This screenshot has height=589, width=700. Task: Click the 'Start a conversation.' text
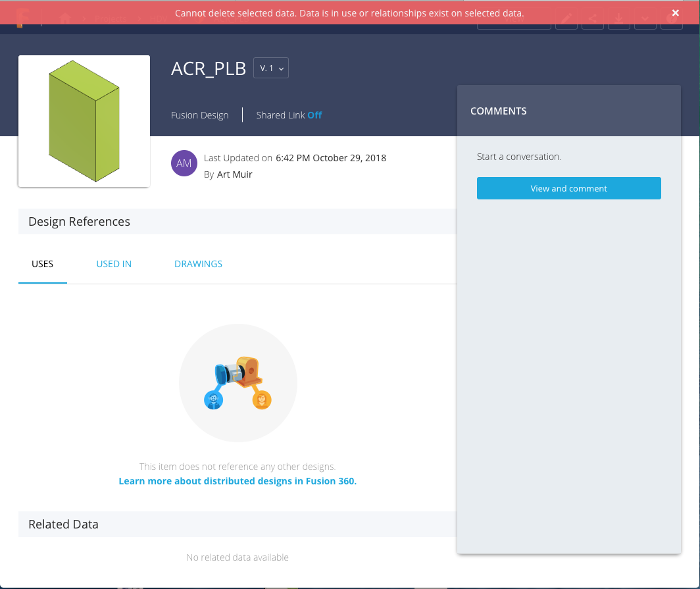(518, 157)
